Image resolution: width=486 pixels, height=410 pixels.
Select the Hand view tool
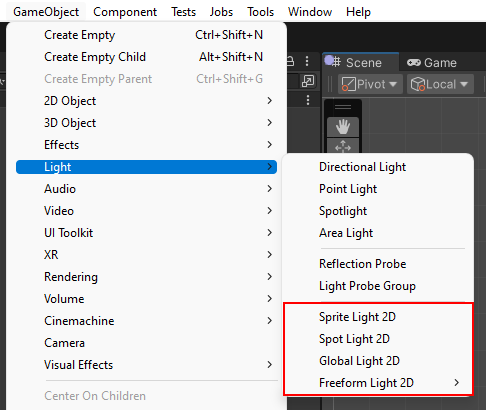click(x=343, y=127)
